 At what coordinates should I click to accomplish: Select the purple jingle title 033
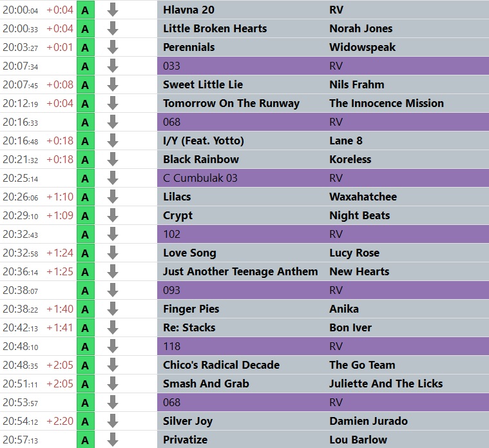(x=171, y=66)
